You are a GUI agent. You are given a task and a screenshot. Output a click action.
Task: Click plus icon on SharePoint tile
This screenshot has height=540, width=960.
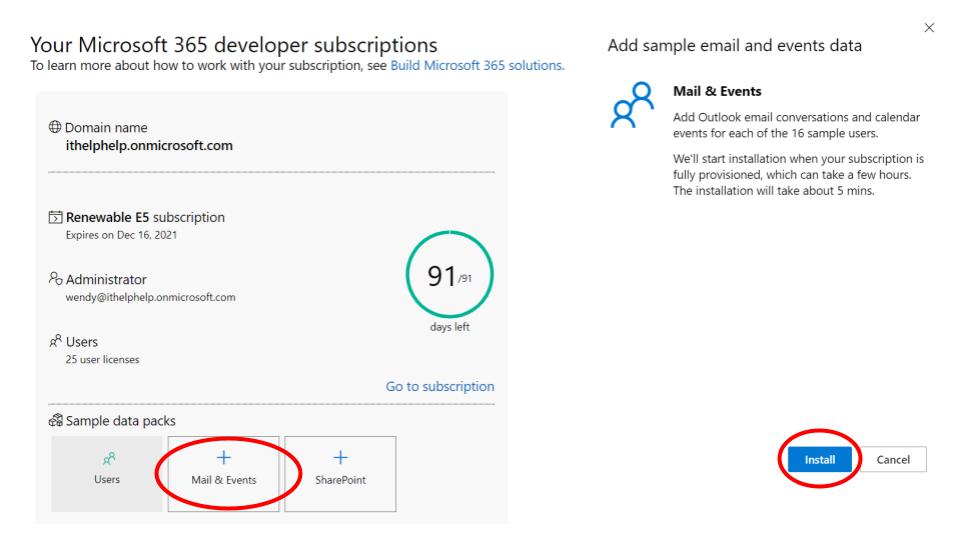point(340,457)
